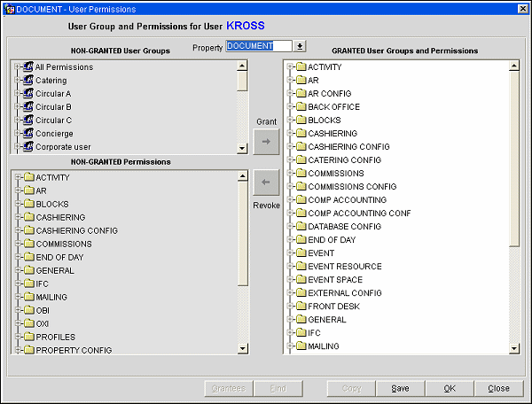Click the Grant right-arrow button
The width and height of the screenshot is (532, 404).
click(x=266, y=141)
